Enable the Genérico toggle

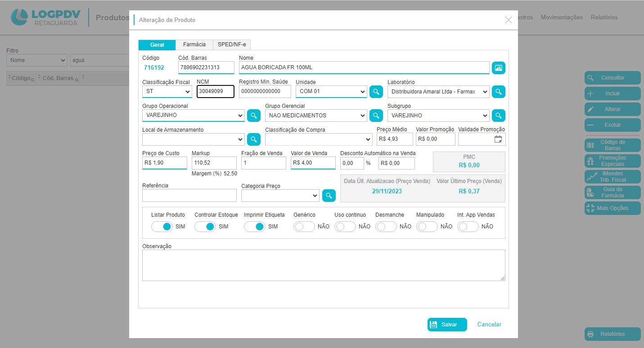point(304,227)
